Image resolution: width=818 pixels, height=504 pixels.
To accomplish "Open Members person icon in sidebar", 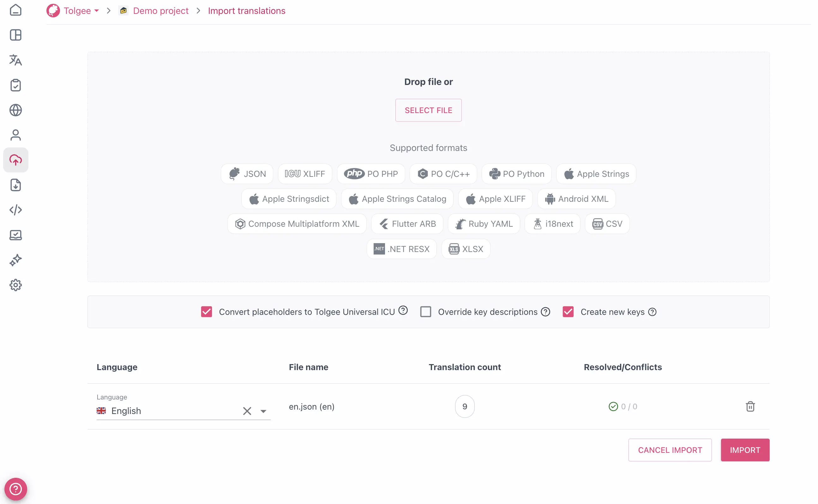I will tap(15, 135).
